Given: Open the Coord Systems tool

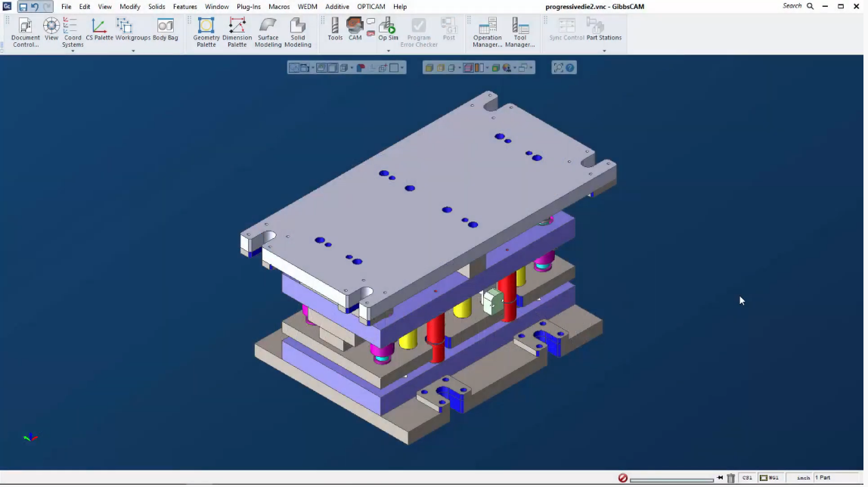Looking at the screenshot, I should point(72,32).
